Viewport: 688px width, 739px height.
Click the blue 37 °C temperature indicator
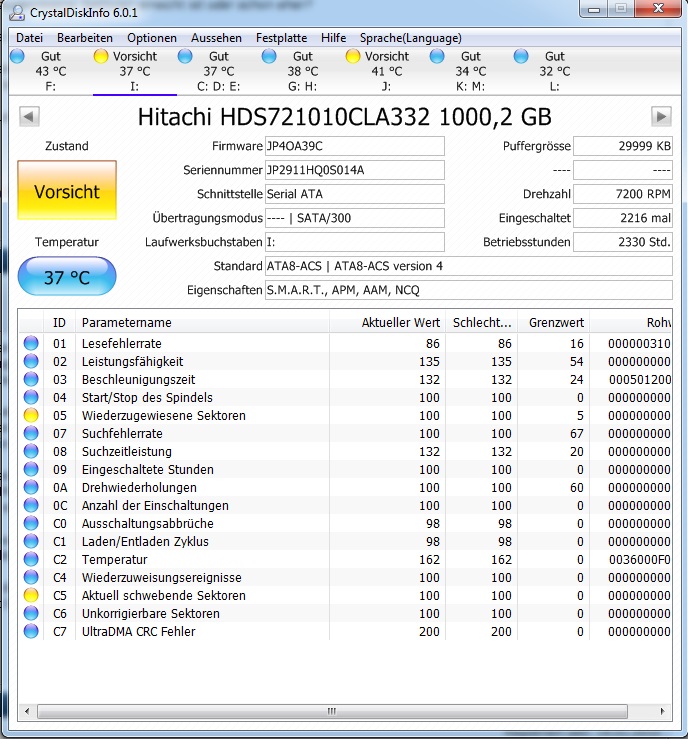(67, 277)
